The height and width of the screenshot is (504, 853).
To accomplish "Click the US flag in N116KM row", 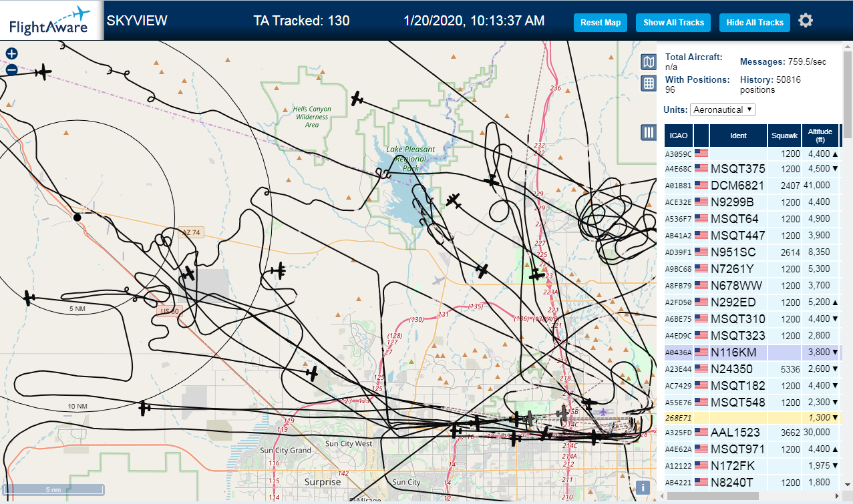I will [701, 352].
